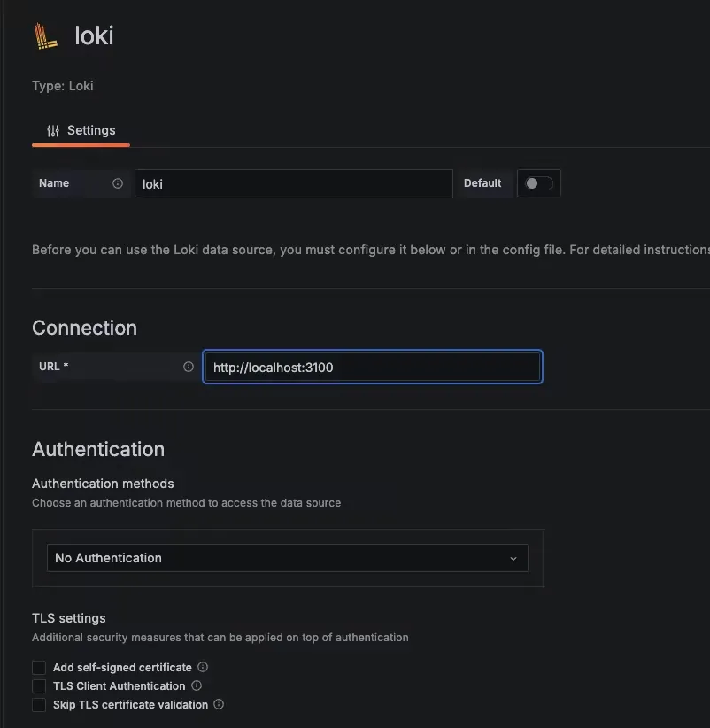Viewport: 710px width, 728px height.
Task: Click the Authentication section heading
Action: click(98, 449)
